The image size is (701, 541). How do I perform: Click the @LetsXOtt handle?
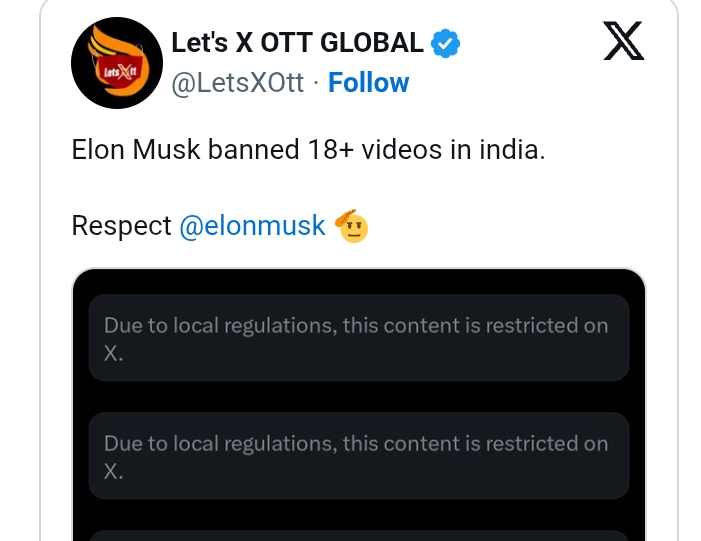click(x=238, y=83)
